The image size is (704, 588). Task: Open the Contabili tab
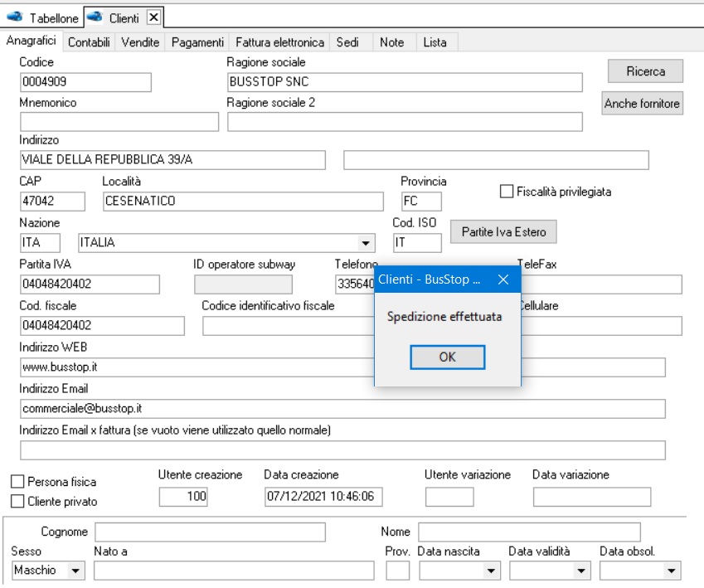click(89, 42)
